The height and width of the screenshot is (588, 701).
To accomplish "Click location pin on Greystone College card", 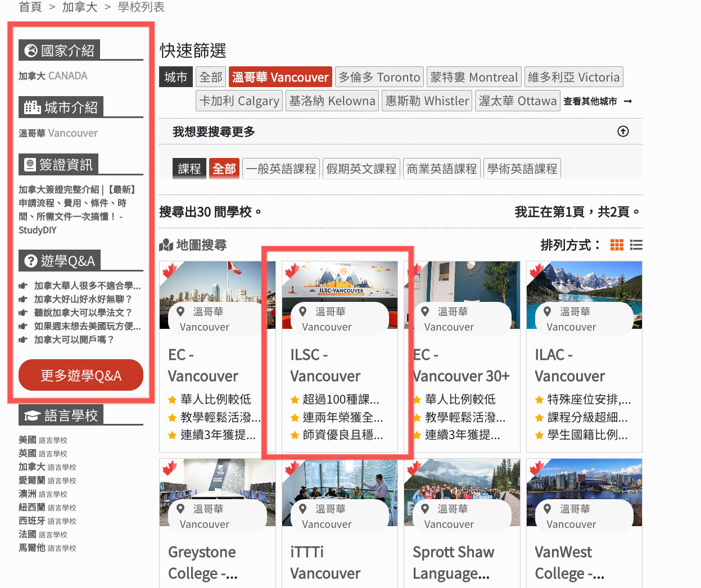I will coord(180,509).
